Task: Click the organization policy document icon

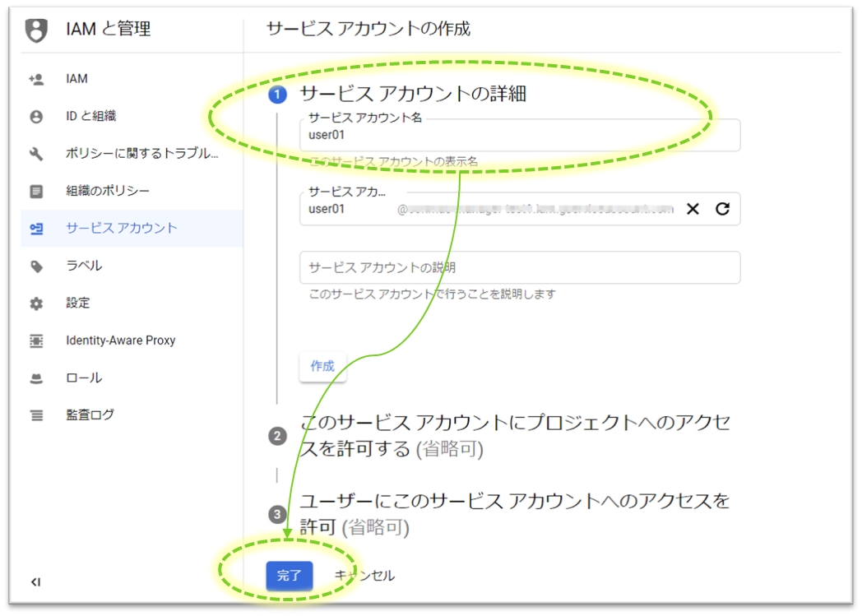Action: coord(36,192)
